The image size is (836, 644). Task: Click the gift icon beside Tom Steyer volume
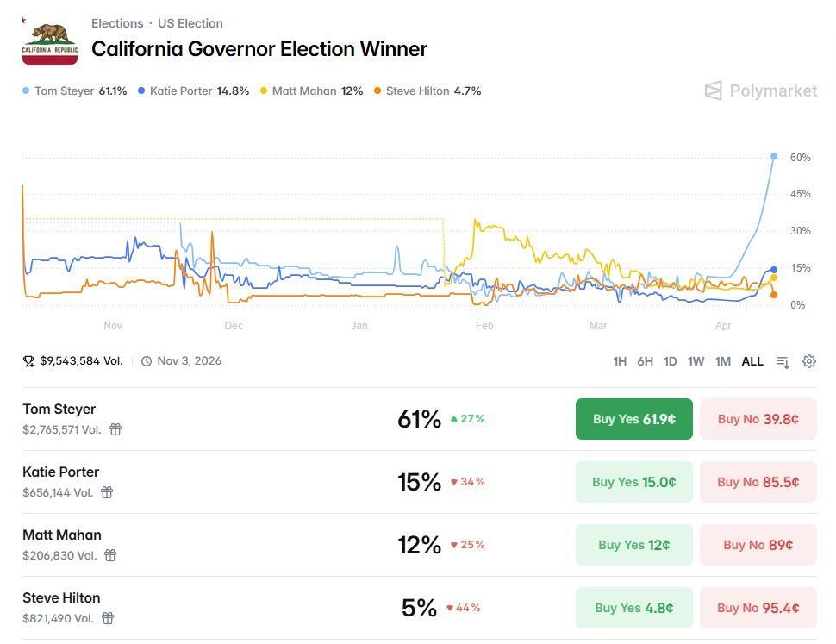click(115, 429)
